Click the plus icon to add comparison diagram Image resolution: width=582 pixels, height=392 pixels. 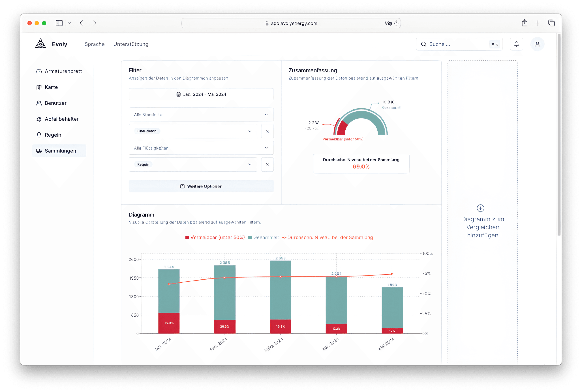pos(480,208)
